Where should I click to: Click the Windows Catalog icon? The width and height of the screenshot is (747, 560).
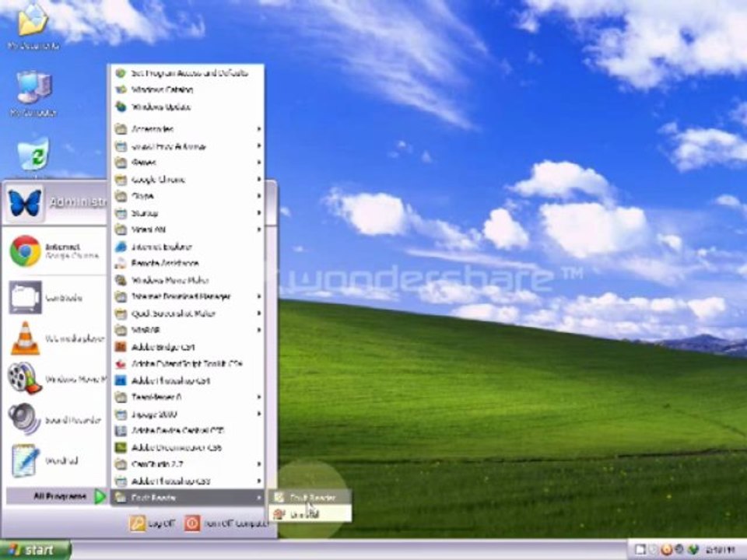click(121, 89)
